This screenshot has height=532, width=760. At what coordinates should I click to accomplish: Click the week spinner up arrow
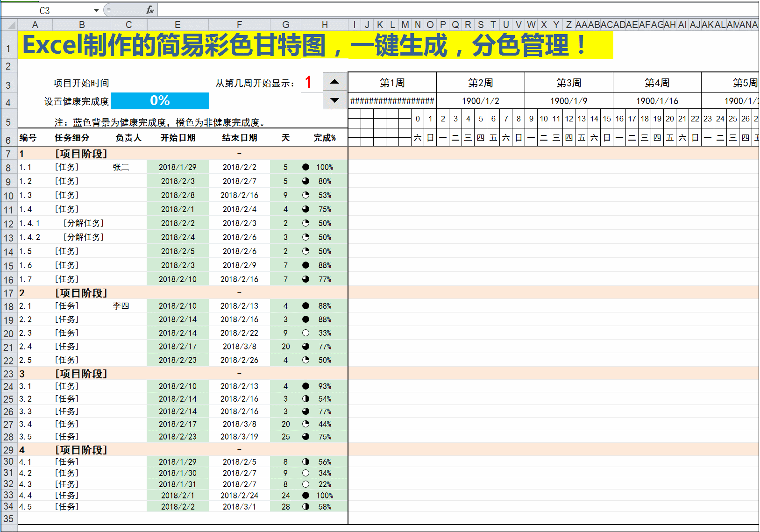pyautogui.click(x=335, y=82)
